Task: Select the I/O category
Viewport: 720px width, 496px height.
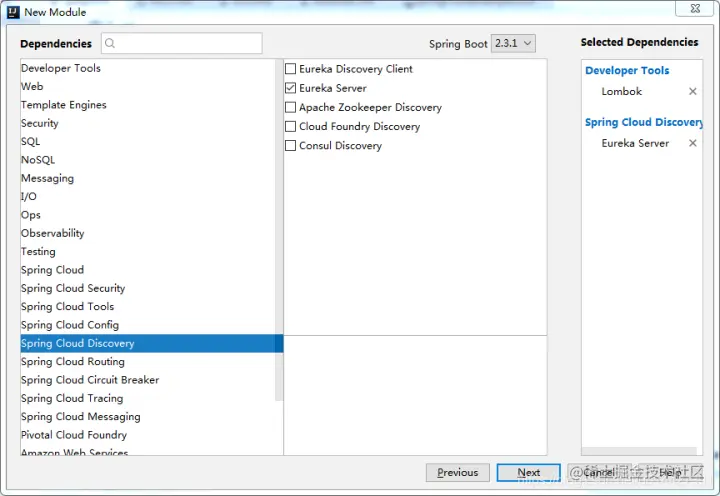Action: 148,197
